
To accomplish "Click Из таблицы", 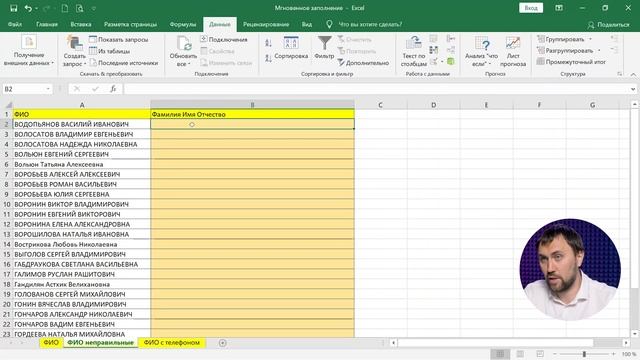I will (109, 51).
